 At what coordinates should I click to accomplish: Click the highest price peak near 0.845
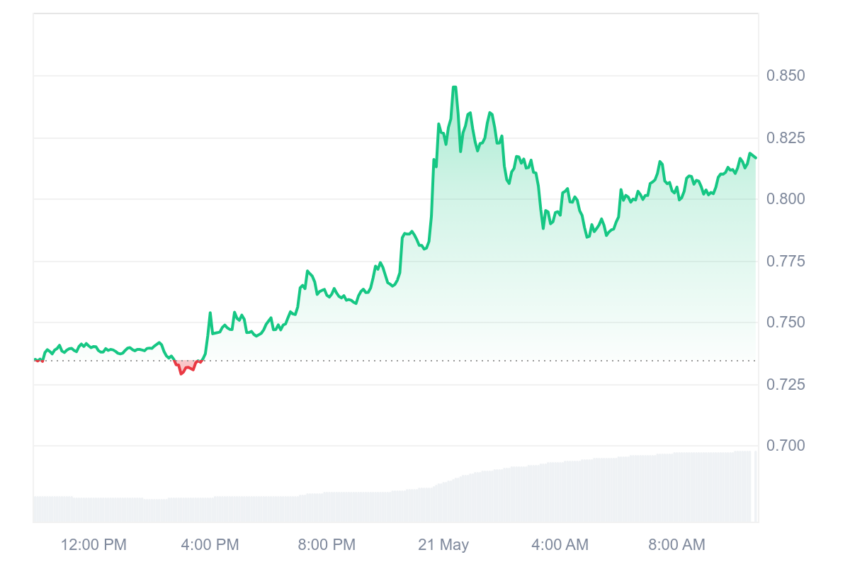454,87
